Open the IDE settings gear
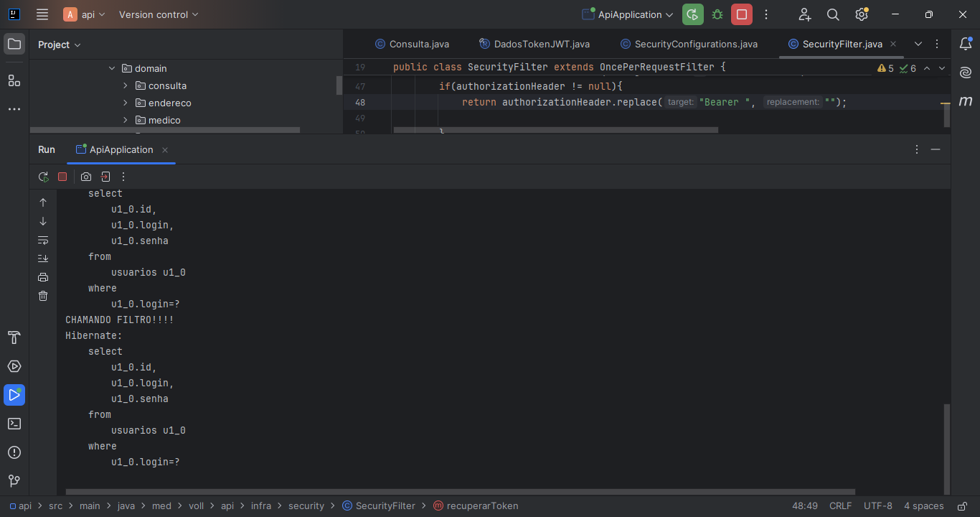Screen dimensions: 980x517 862,14
